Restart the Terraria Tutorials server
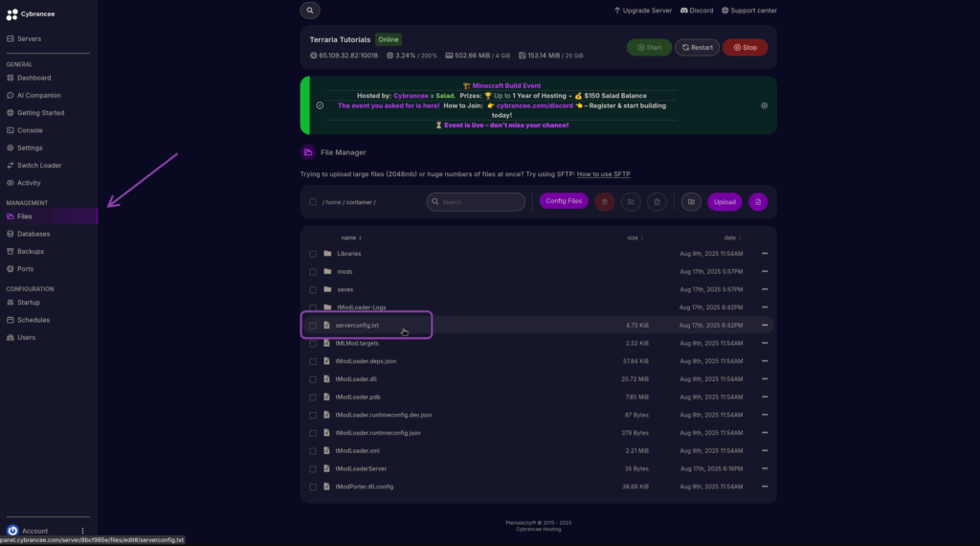 tap(697, 48)
